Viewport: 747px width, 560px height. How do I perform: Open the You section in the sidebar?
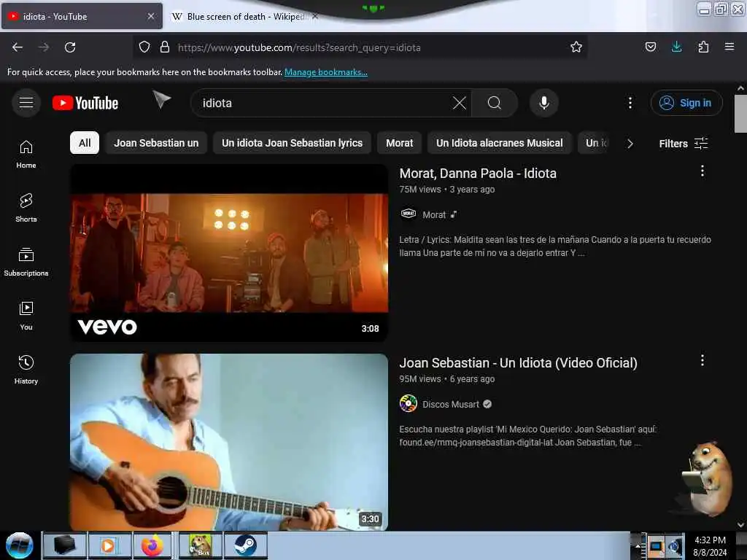point(26,316)
